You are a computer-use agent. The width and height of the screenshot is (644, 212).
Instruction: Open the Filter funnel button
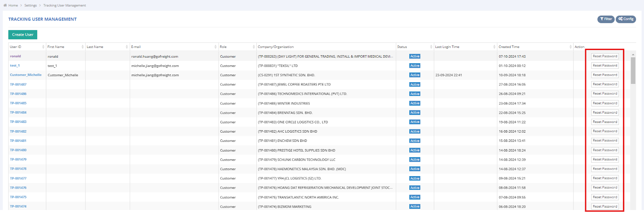[x=606, y=19]
